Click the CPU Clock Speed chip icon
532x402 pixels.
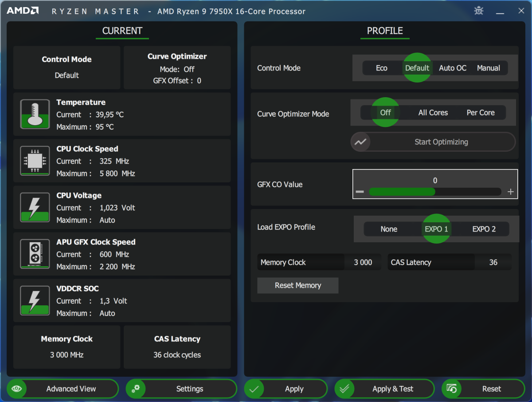[35, 161]
